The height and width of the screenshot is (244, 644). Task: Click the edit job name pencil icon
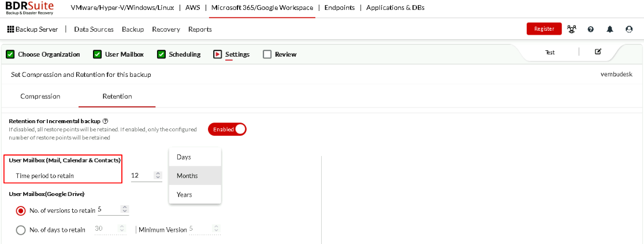coord(598,52)
